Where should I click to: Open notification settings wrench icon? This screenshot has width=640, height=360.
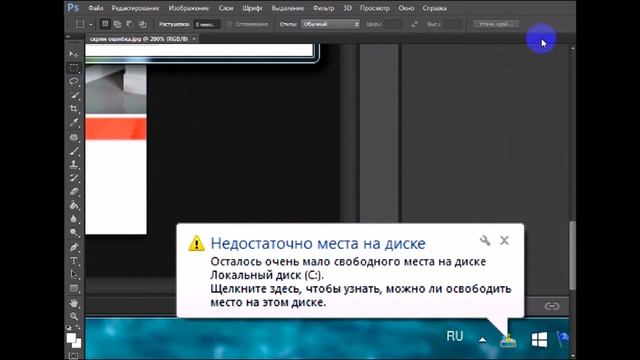[484, 240]
